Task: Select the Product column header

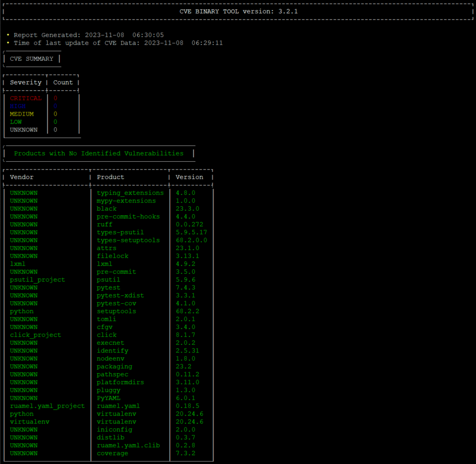Action: (110, 177)
